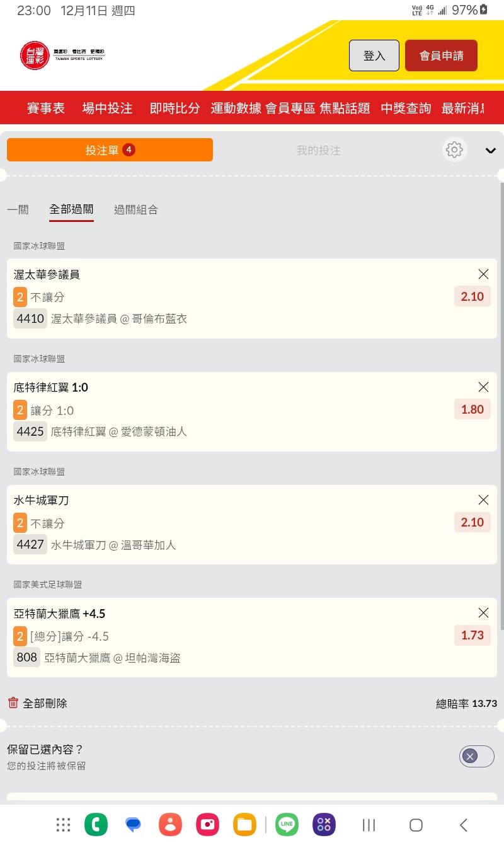This screenshot has height=845, width=504.
Task: Remove the Atlanta Falcons (亞特蘭大獵鷹) selection
Action: [483, 613]
